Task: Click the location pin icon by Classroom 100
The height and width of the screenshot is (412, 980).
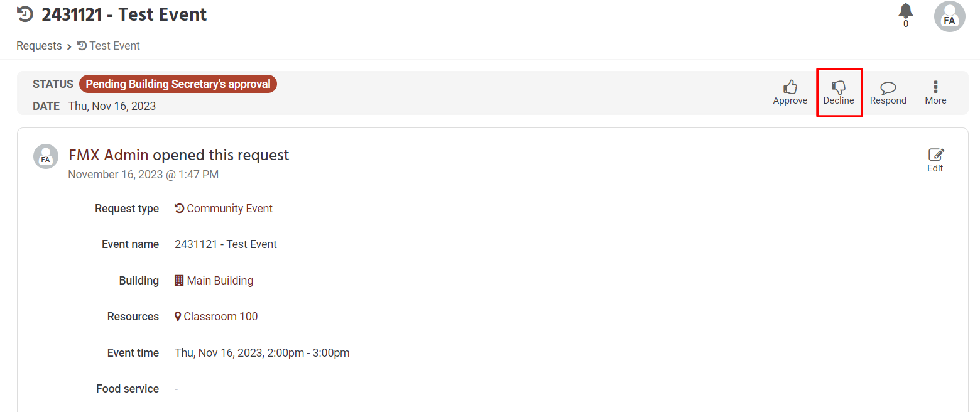Action: pos(178,317)
